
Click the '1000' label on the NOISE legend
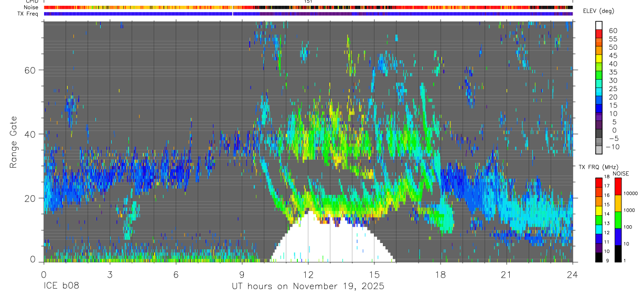[629, 210]
